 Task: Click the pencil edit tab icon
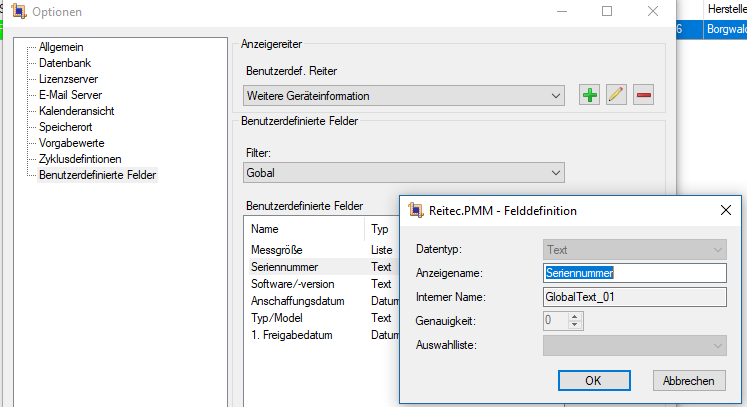(x=616, y=95)
